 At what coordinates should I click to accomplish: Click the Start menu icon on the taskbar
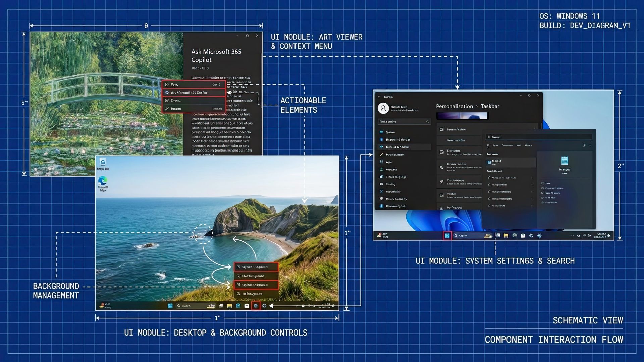tap(170, 306)
